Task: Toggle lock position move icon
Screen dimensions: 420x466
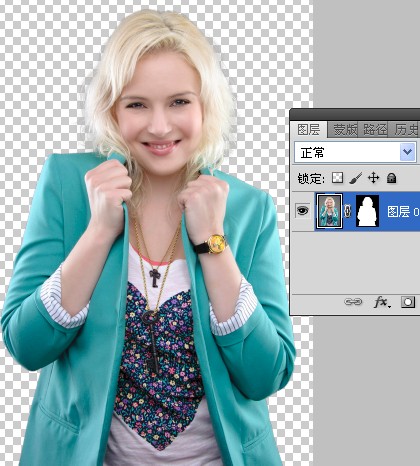Action: click(373, 178)
